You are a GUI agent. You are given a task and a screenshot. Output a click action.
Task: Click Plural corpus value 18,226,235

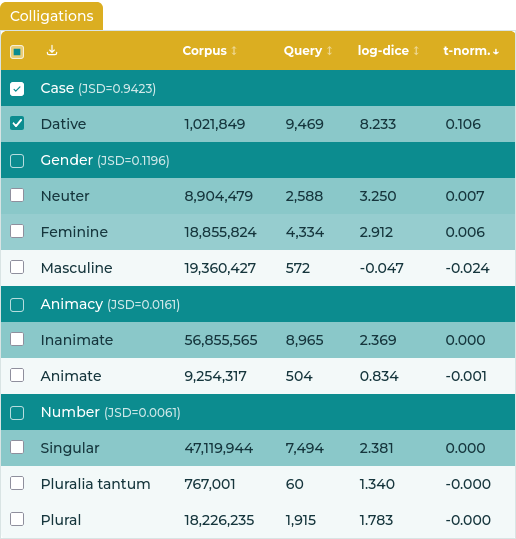pos(219,520)
